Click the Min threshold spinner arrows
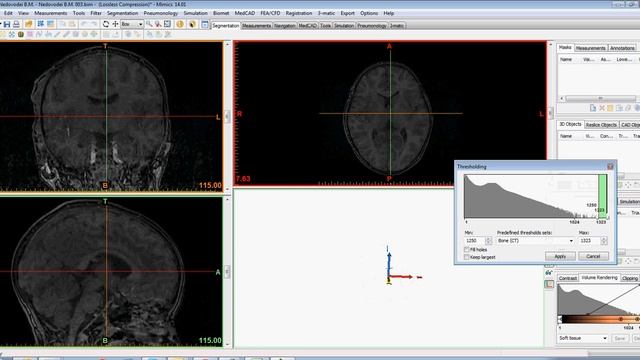Image resolution: width=640 pixels, height=360 pixels. [x=488, y=241]
